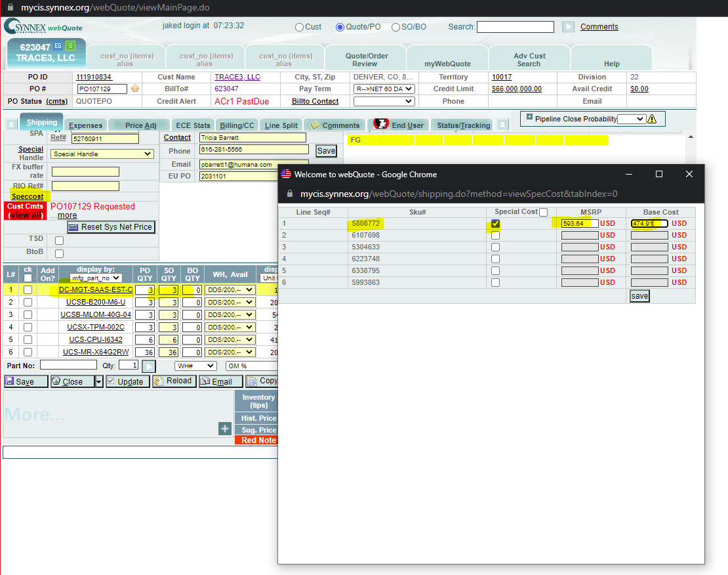The width and height of the screenshot is (728, 575).
Task: Click the MSRP field showing 593.64
Action: pyautogui.click(x=579, y=224)
